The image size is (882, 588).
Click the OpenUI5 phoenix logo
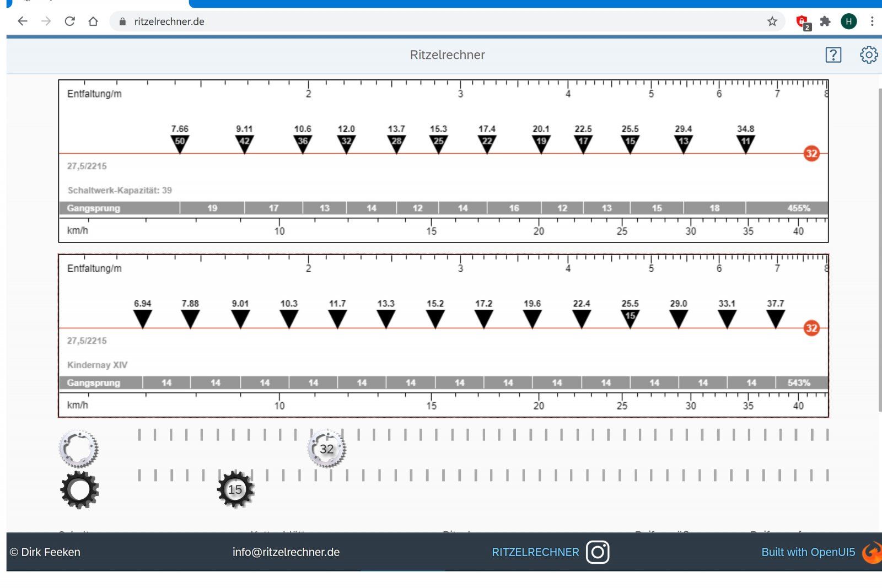click(x=872, y=552)
